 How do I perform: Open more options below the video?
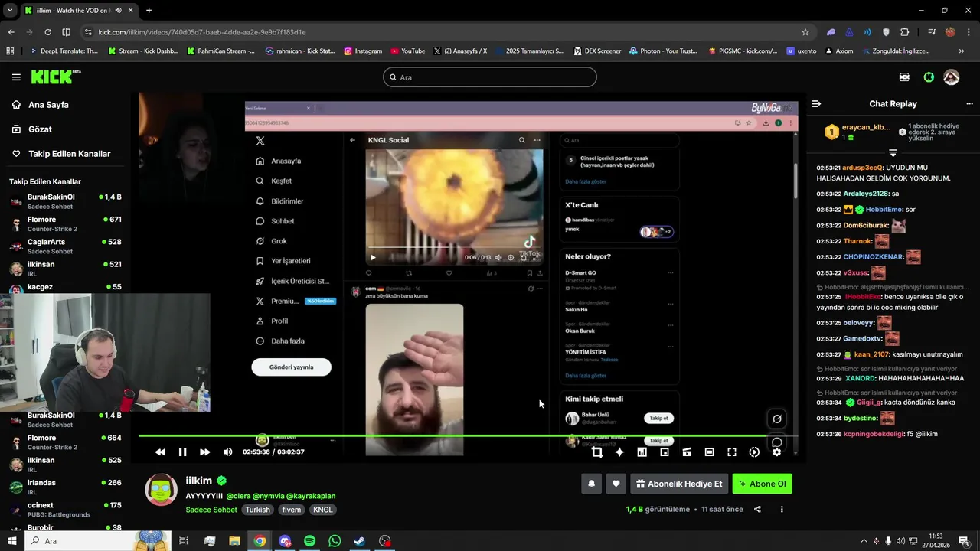coord(782,510)
